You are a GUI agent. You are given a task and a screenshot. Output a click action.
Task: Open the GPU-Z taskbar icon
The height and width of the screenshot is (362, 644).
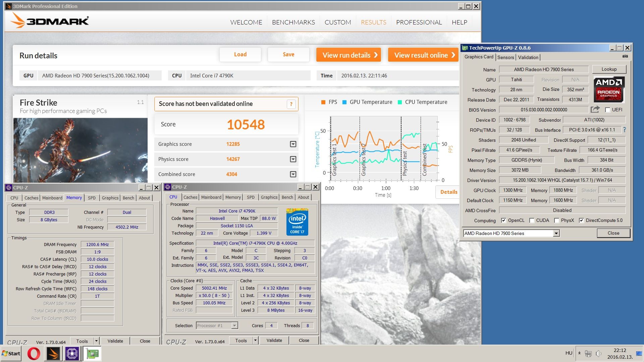pyautogui.click(x=92, y=354)
